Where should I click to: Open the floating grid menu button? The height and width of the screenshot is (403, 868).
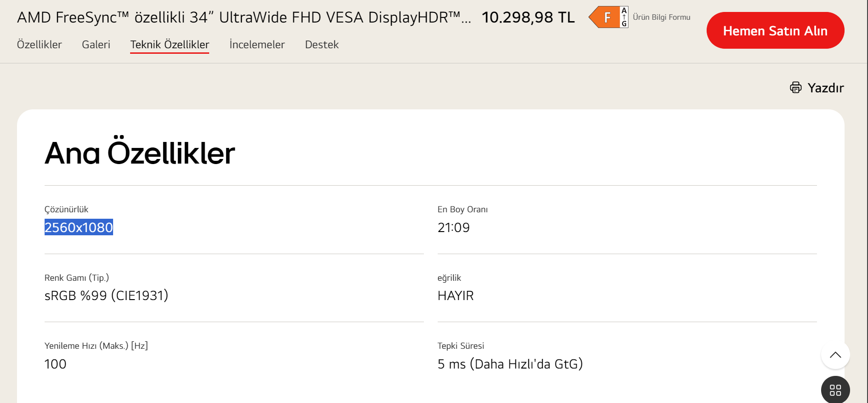(x=835, y=390)
